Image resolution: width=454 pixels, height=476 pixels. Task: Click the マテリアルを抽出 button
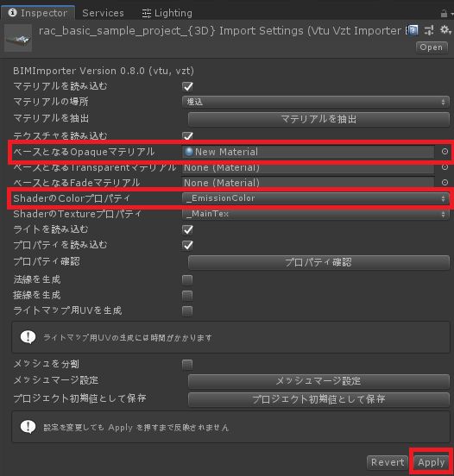pos(318,119)
